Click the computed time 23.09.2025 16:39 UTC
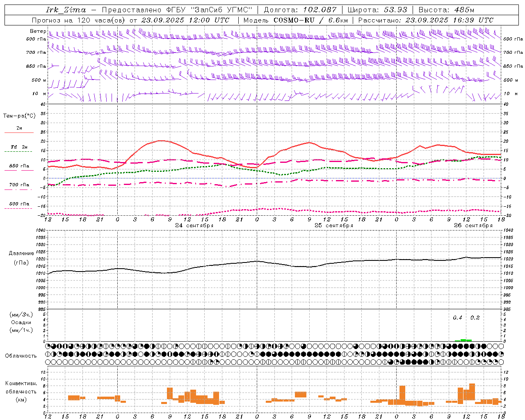525x420 pixels. [450, 20]
